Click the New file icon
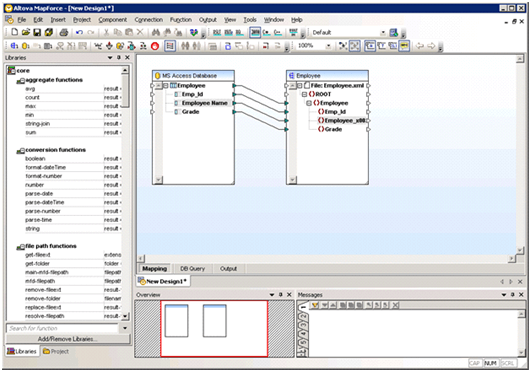The width and height of the screenshot is (531, 372). (14, 32)
